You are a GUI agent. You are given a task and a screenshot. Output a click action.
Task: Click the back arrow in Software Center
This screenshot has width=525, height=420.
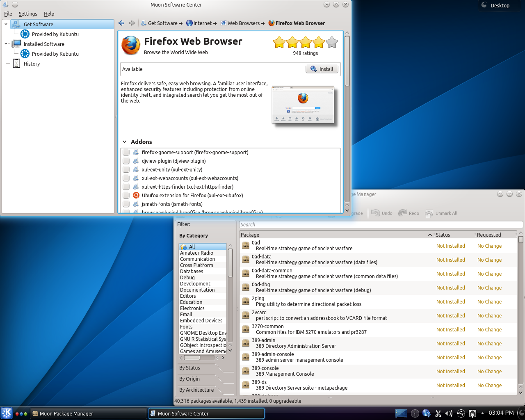pyautogui.click(x=121, y=23)
